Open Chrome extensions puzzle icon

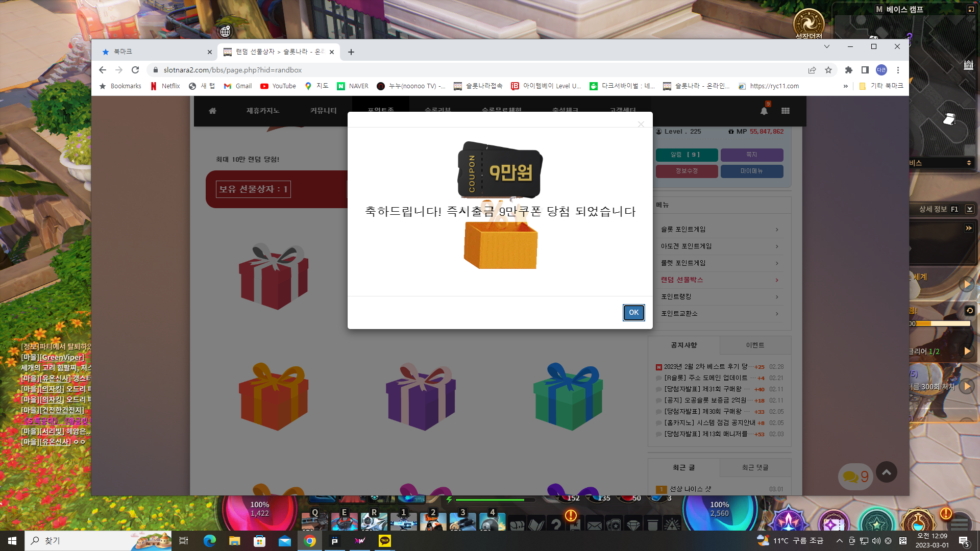849,70
